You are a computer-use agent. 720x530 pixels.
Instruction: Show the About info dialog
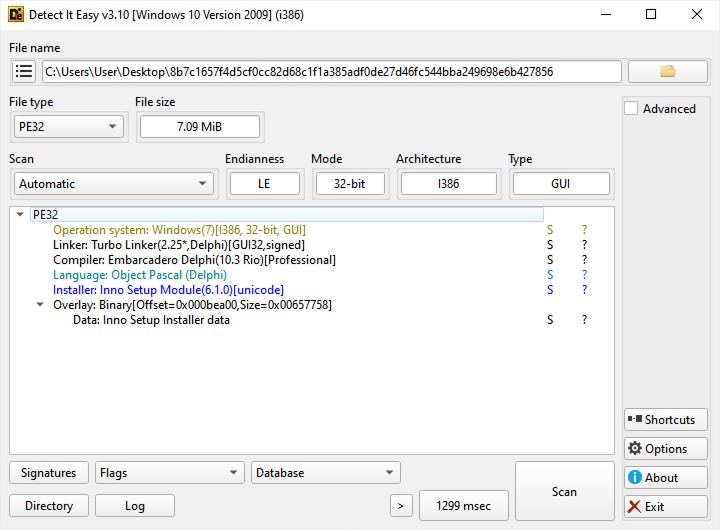point(665,478)
